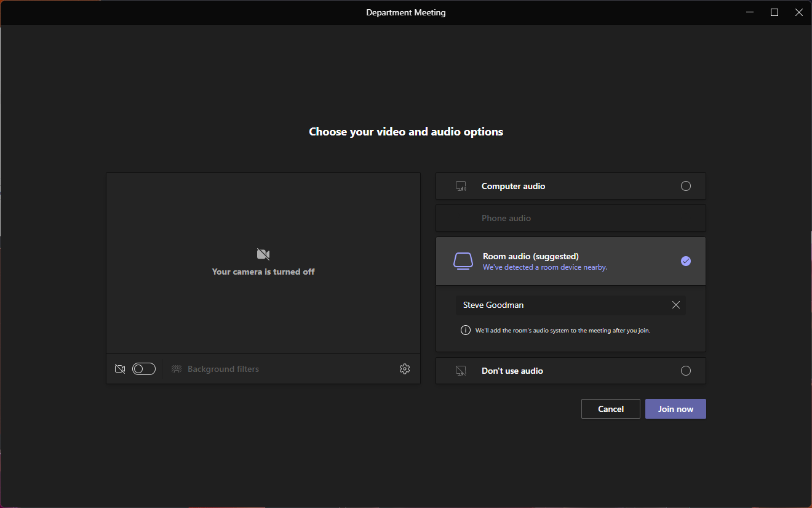The image size is (812, 508).
Task: Select the Computer audio radio button
Action: [x=686, y=185]
